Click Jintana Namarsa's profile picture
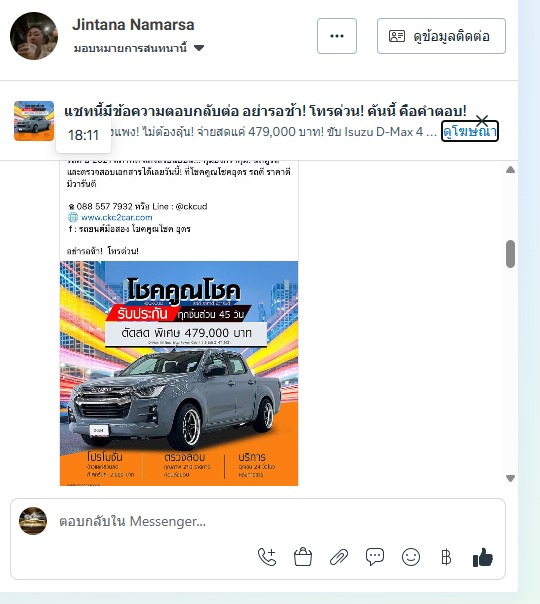Image resolution: width=540 pixels, height=604 pixels. tap(34, 36)
